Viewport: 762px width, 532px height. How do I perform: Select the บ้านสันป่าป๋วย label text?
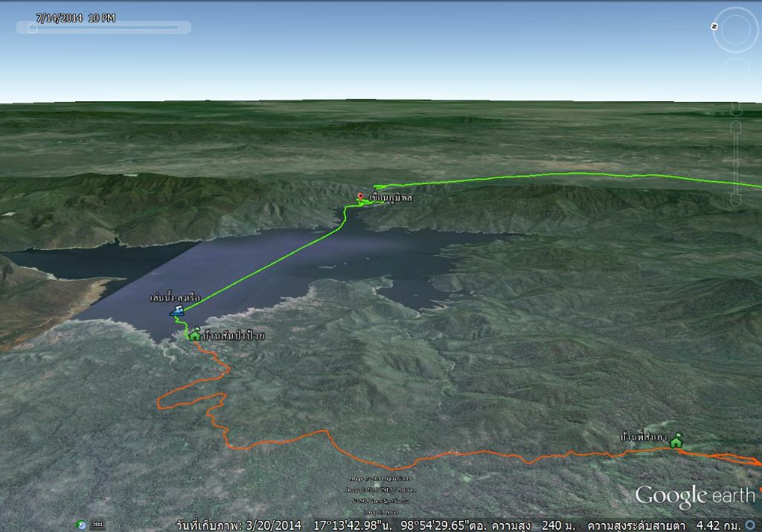(234, 336)
